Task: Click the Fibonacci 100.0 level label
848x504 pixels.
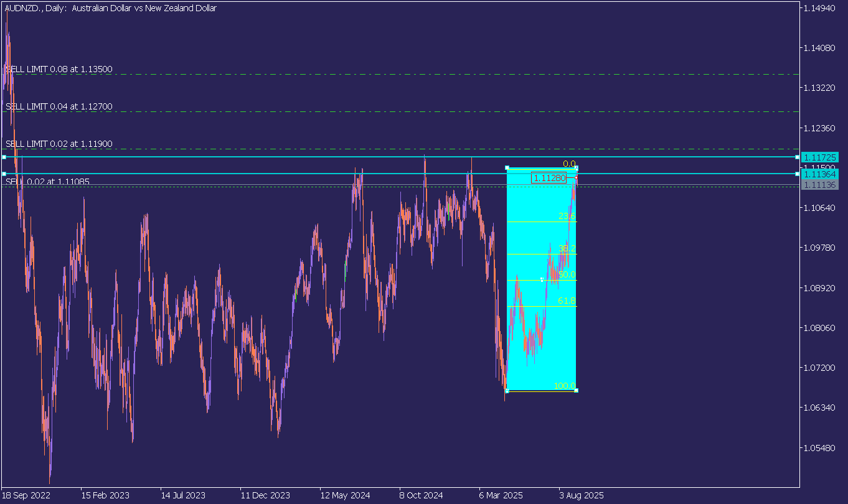Action: point(565,386)
